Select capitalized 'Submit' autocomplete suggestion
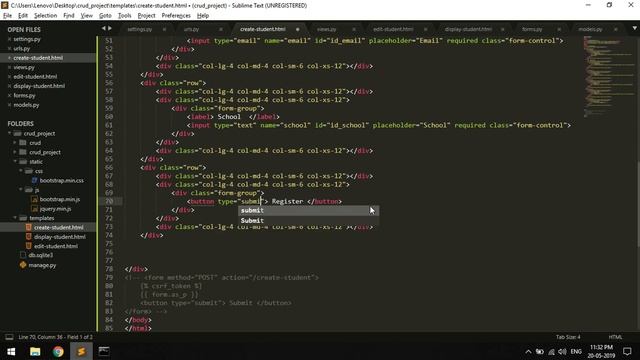This screenshot has height=360, width=640. (309, 221)
